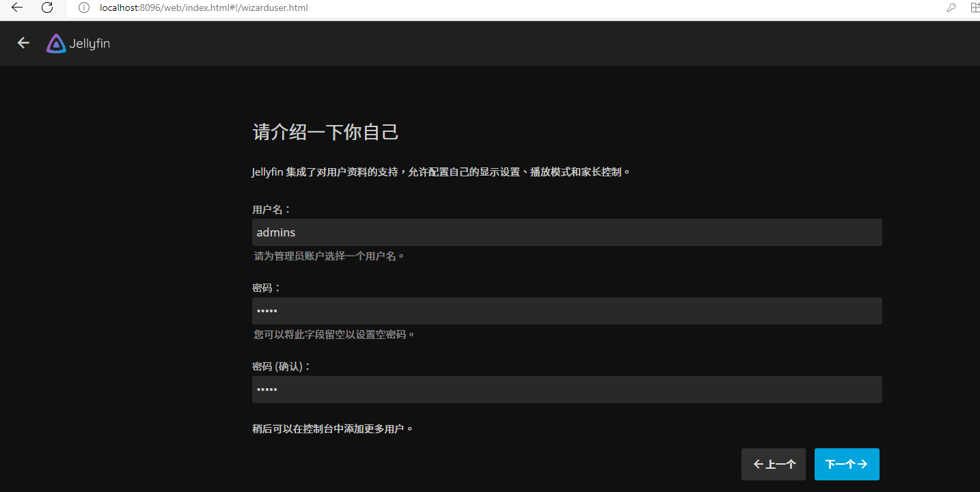Click the extensions icon at browser top right
Screen dimensions: 980x492
[975, 8]
